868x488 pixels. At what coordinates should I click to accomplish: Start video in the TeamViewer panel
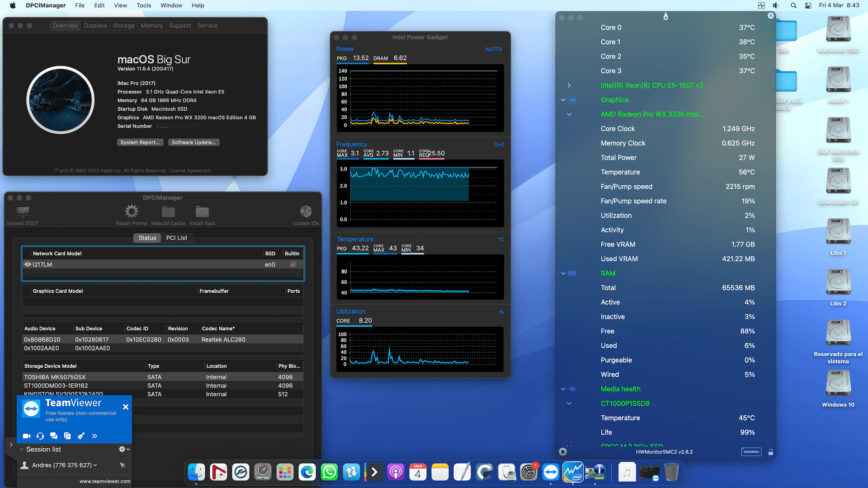pyautogui.click(x=27, y=436)
